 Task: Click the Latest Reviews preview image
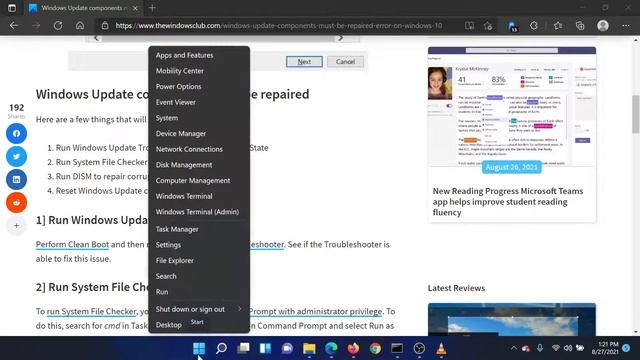(512, 320)
